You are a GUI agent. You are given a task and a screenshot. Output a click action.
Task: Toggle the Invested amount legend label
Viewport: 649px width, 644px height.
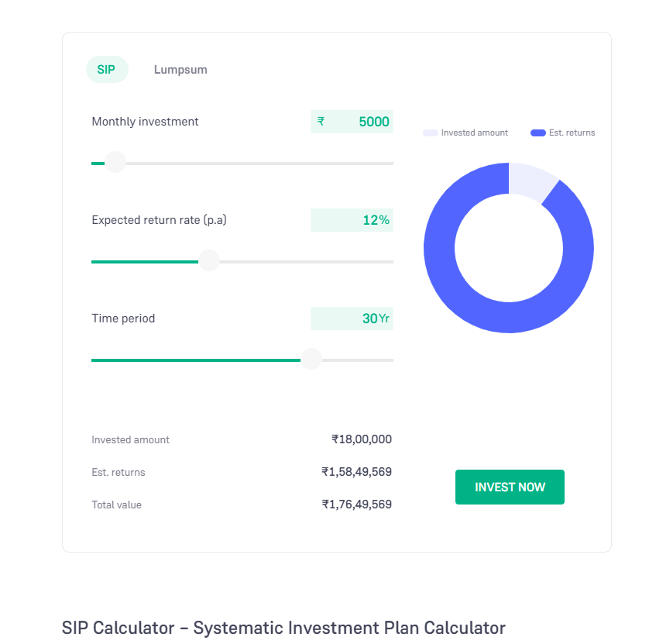click(474, 133)
